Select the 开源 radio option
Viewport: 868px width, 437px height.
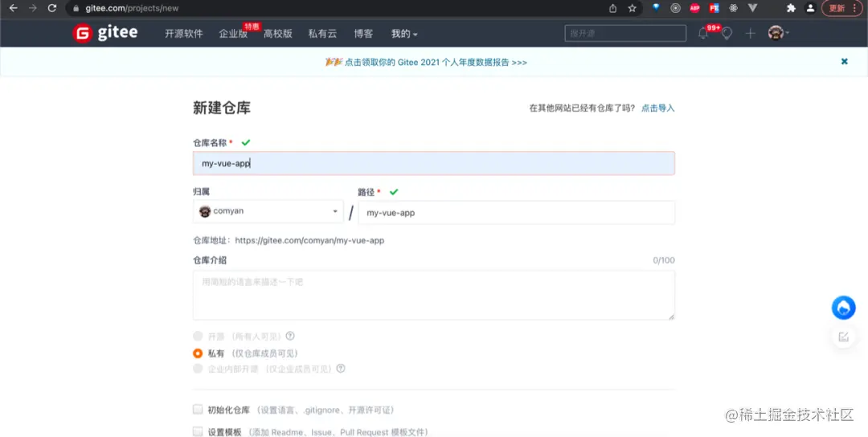pyautogui.click(x=198, y=336)
